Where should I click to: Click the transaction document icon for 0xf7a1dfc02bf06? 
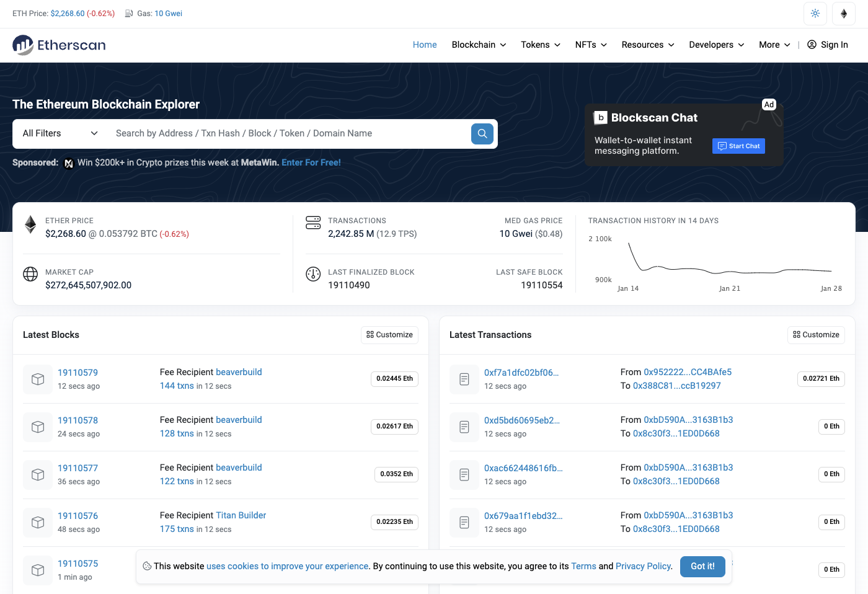pos(464,379)
